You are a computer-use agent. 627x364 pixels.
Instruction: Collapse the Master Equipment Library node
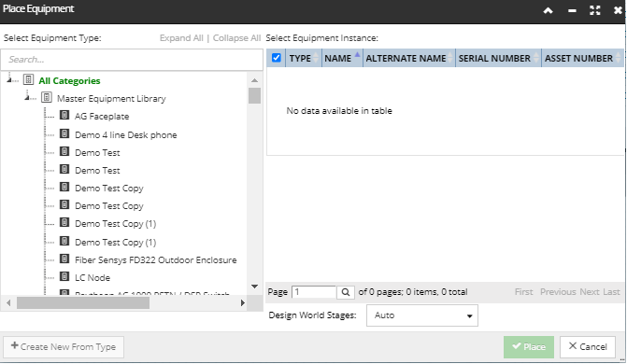point(27,97)
